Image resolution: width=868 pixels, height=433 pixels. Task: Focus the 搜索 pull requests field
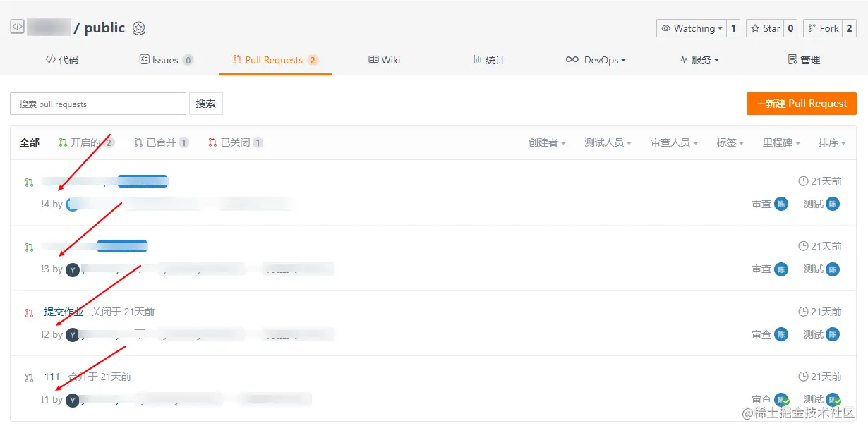click(98, 104)
